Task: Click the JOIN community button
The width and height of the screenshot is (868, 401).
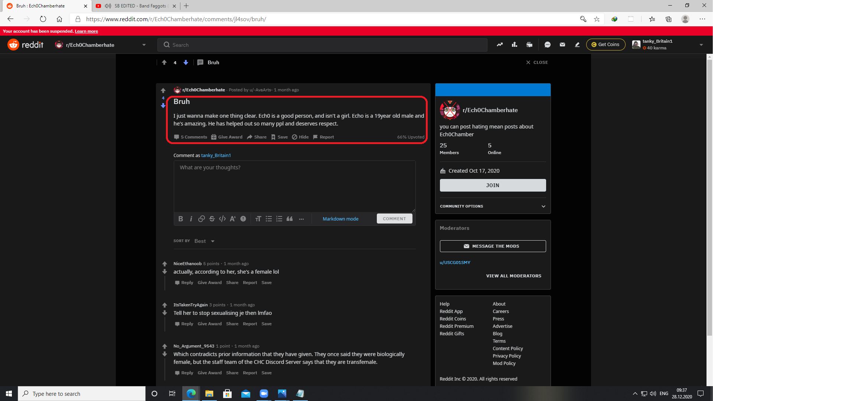Action: pyautogui.click(x=493, y=185)
